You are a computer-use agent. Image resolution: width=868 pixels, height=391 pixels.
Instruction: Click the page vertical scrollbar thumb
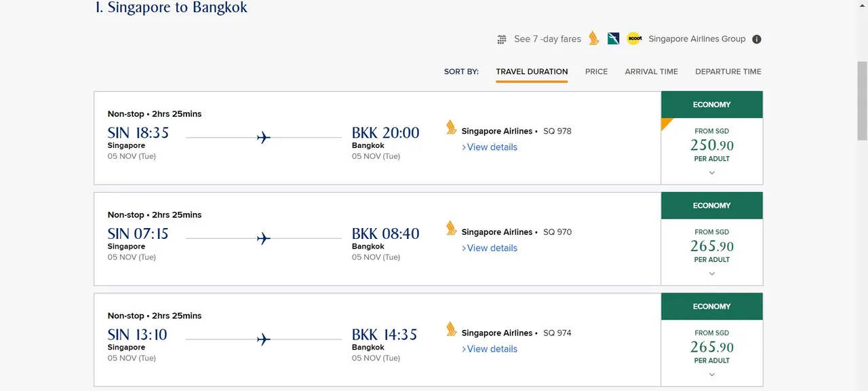pyautogui.click(x=862, y=100)
